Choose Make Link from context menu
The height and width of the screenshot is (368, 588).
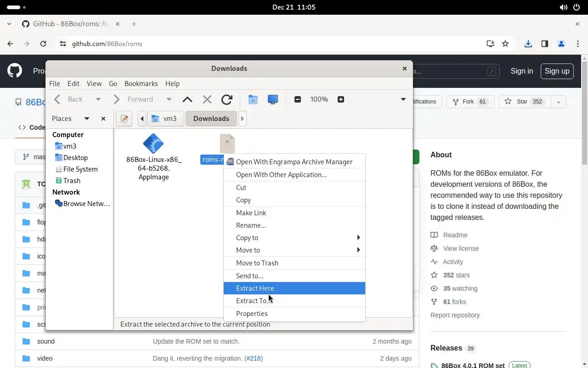point(294,213)
